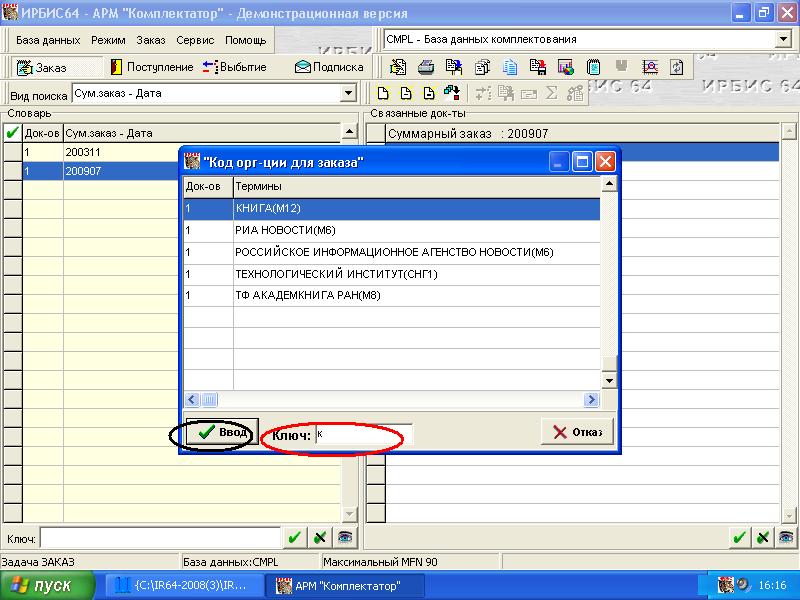Click the pie chart statistics toolbar icon
This screenshot has height=600, width=800.
point(565,67)
